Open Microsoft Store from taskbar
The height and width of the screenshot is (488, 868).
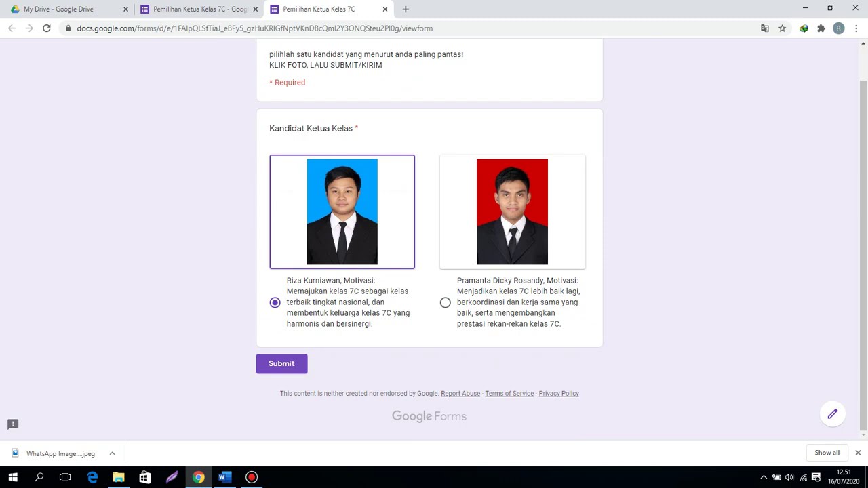[145, 477]
